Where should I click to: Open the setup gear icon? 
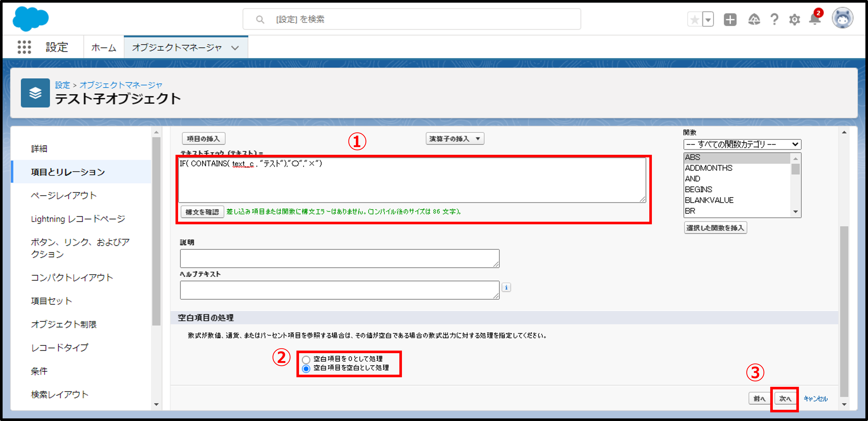(794, 19)
